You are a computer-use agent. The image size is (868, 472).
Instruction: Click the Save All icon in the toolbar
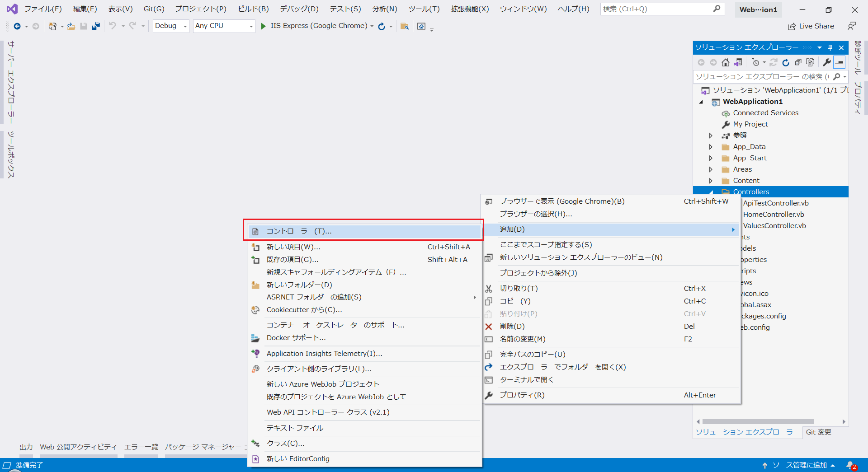(x=95, y=26)
